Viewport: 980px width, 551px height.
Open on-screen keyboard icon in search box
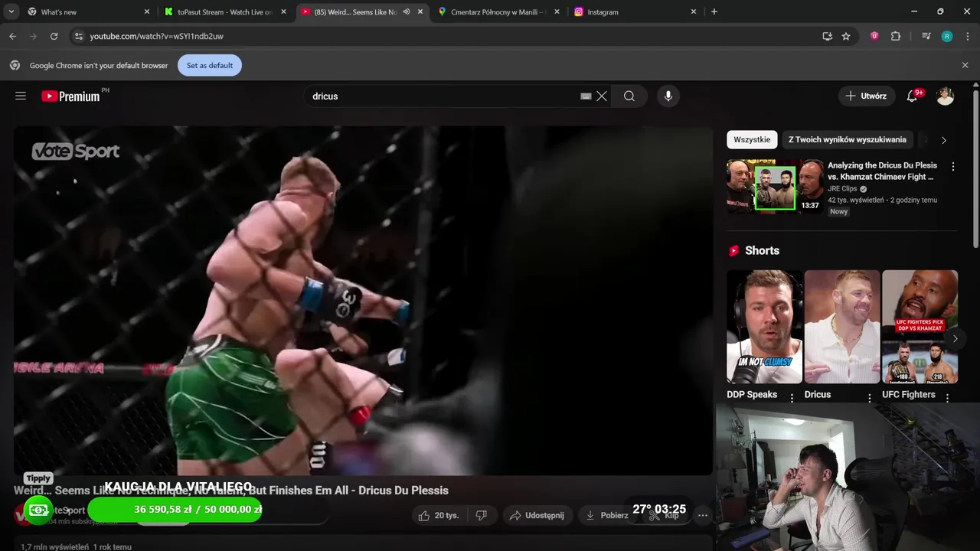pos(586,96)
